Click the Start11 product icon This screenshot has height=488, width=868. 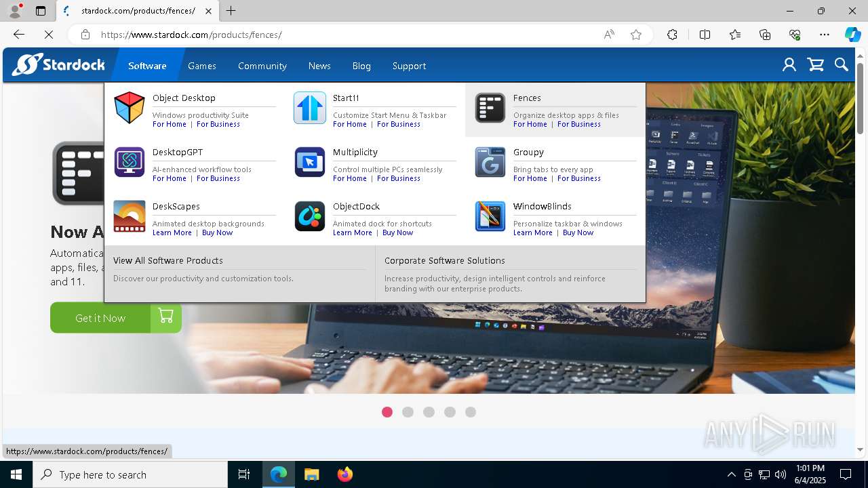[x=309, y=108]
